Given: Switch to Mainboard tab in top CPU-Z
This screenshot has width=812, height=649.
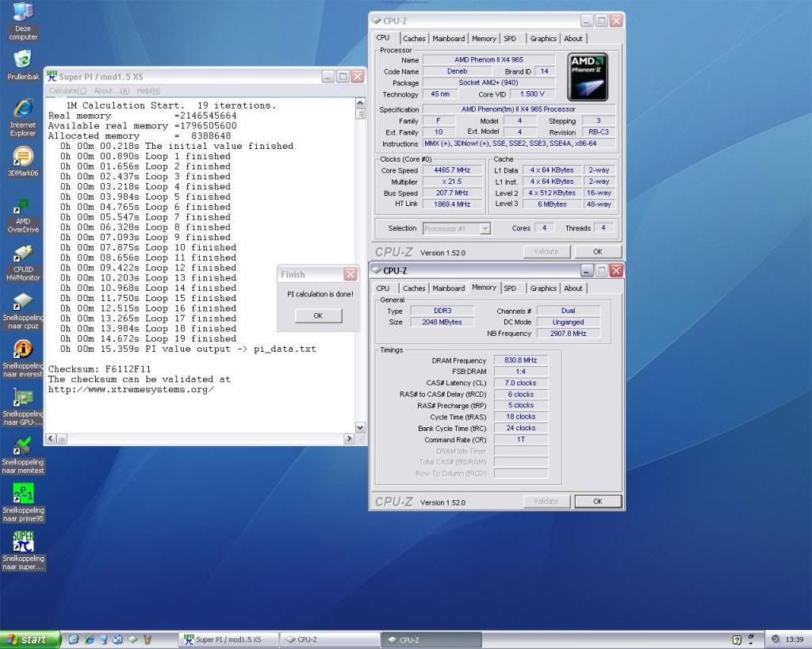Looking at the screenshot, I should [449, 38].
